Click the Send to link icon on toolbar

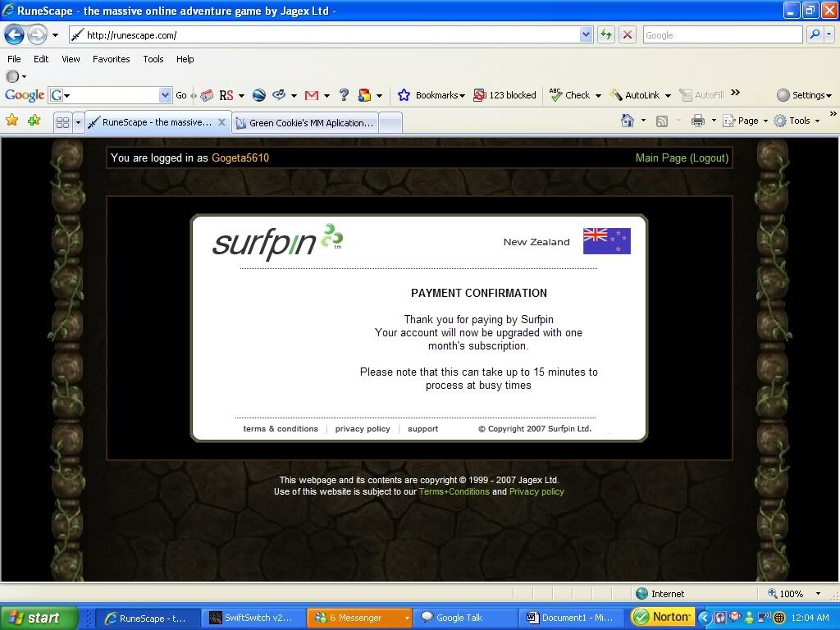point(279,95)
